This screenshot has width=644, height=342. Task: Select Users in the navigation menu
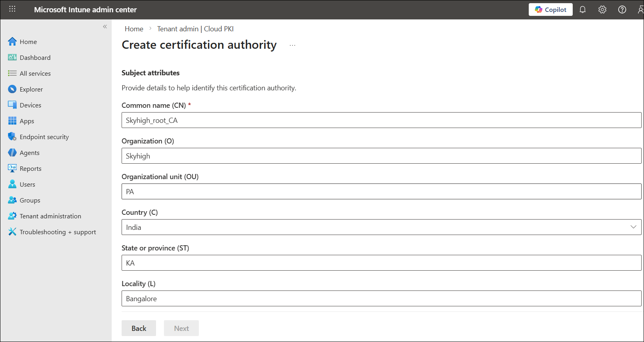27,184
